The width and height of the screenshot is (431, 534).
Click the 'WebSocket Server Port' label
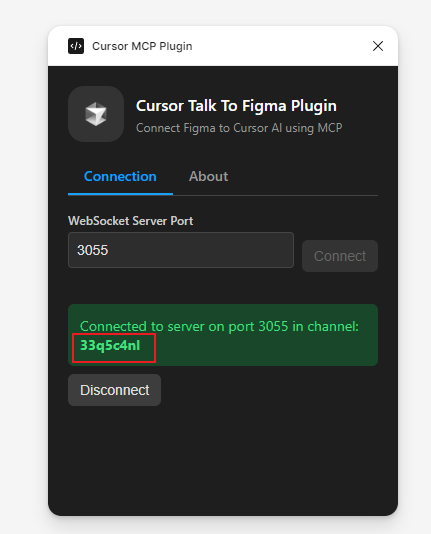click(x=130, y=221)
